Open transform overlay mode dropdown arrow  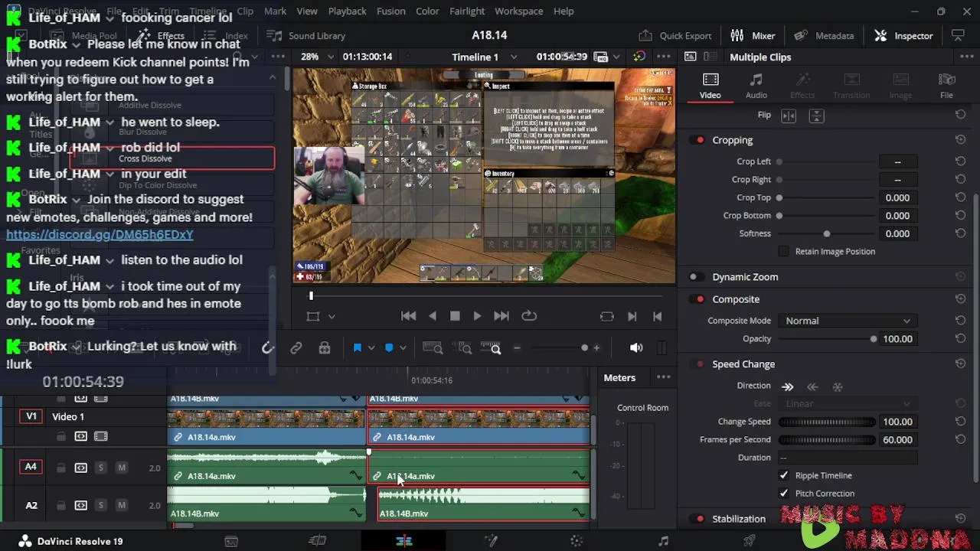click(x=332, y=317)
